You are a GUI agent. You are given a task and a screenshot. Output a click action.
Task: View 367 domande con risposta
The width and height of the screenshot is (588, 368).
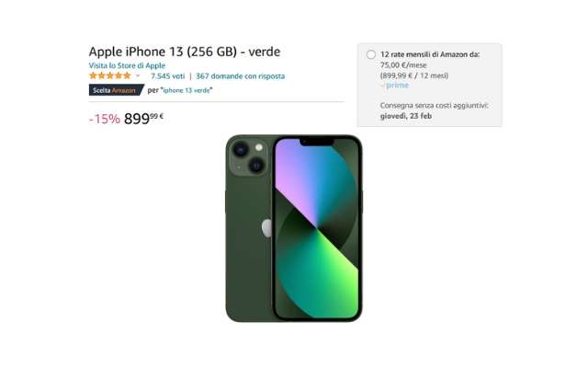click(240, 76)
